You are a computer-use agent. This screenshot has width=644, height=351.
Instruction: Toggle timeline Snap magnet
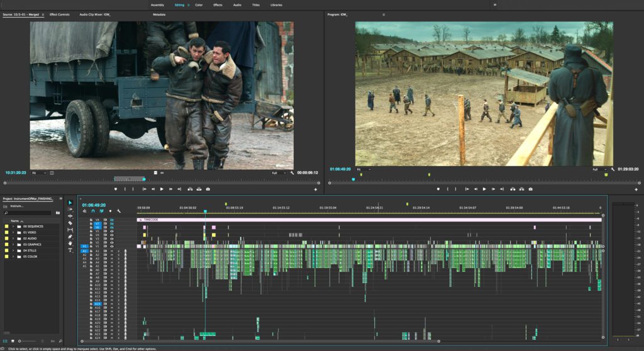tap(93, 211)
